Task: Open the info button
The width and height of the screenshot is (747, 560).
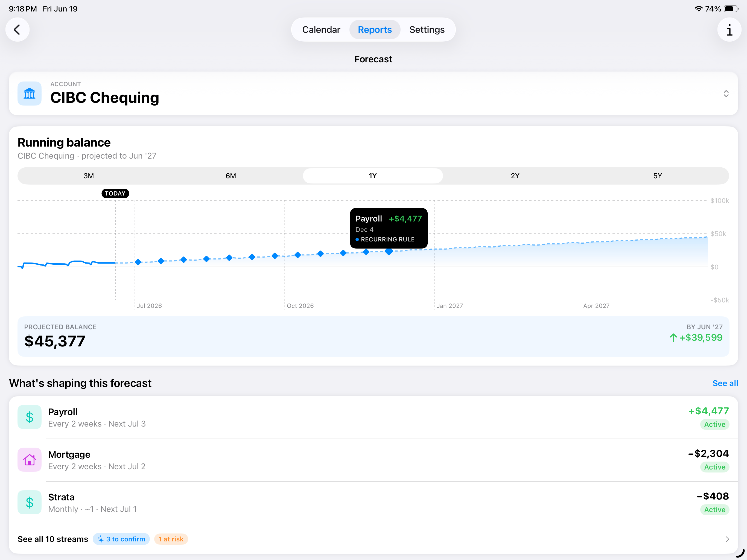Action: coord(729,30)
